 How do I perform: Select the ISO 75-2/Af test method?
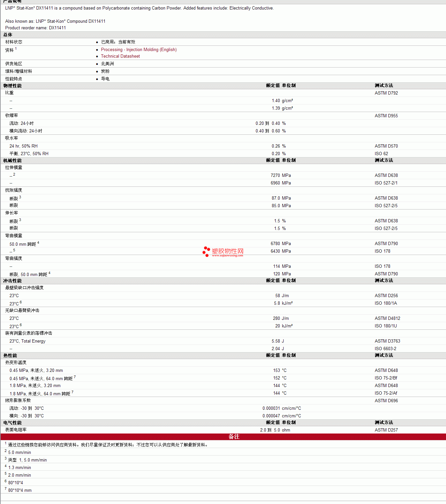(x=386, y=393)
